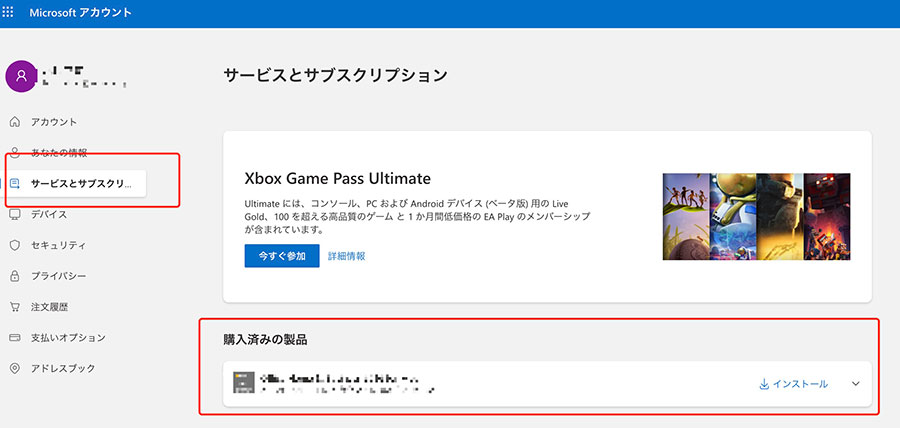Screen dimensions: 900x428
Task: Open the 詳細情報 link
Action: coord(346,256)
